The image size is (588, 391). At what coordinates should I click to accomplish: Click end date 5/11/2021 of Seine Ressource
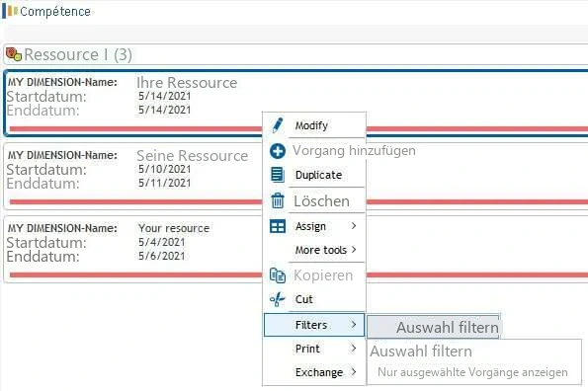[165, 183]
